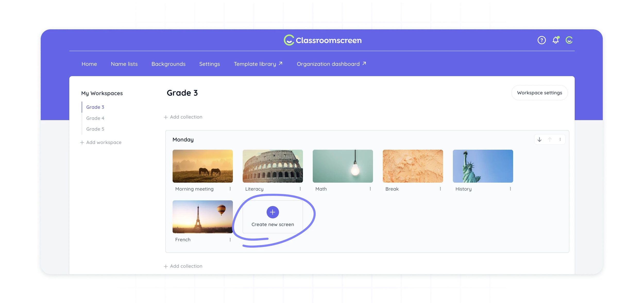Select Grade 3 workspace
Image resolution: width=644 pixels, height=303 pixels.
(95, 107)
